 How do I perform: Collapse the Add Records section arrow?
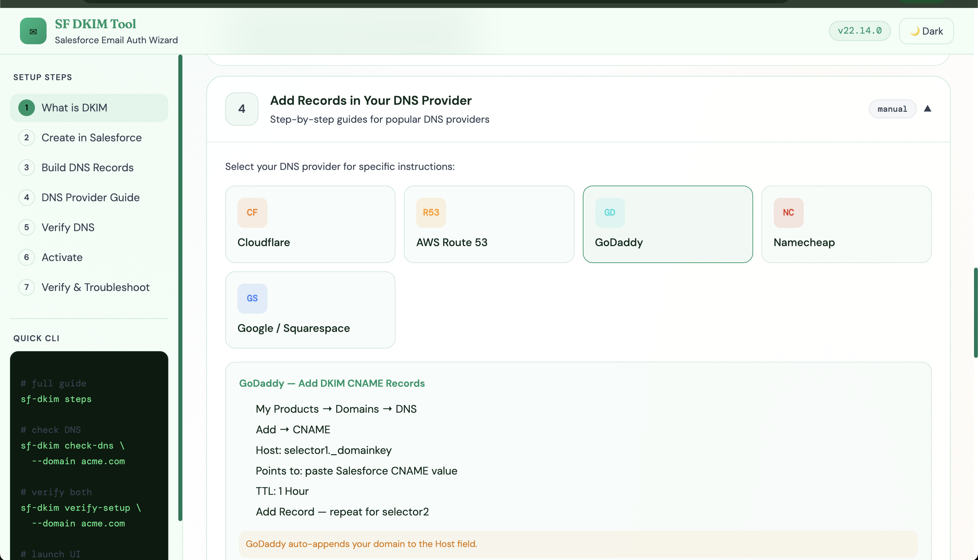927,109
